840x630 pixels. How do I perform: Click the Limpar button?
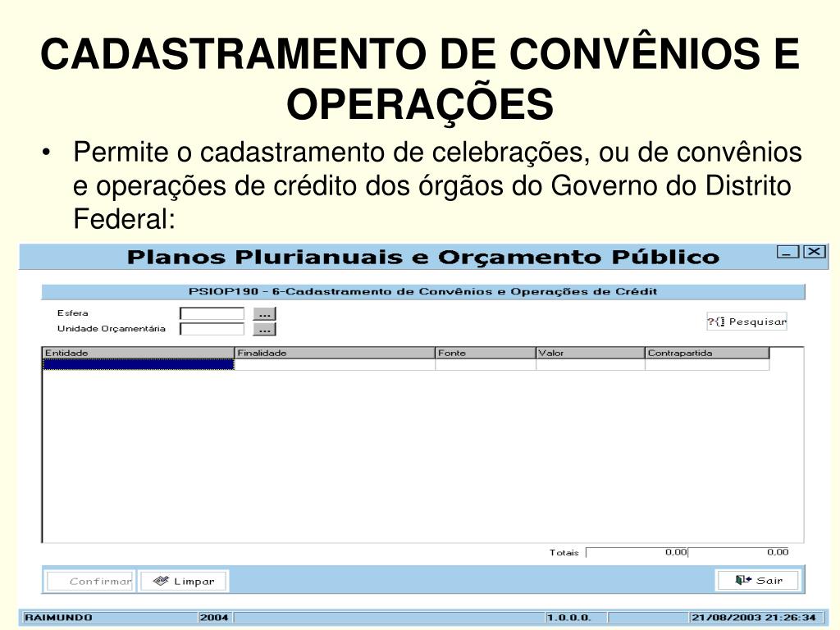pos(184,582)
